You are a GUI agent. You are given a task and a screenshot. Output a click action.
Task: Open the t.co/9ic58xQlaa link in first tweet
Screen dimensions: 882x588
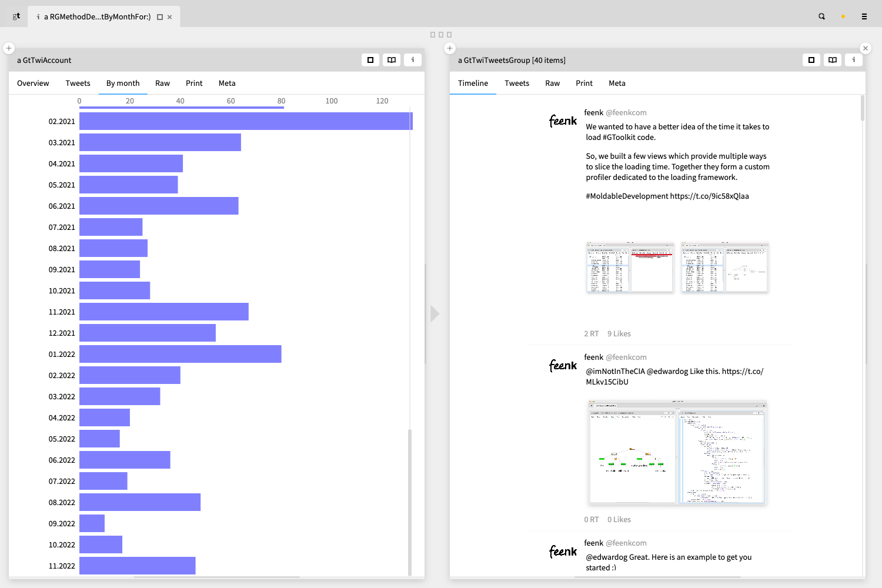point(709,196)
